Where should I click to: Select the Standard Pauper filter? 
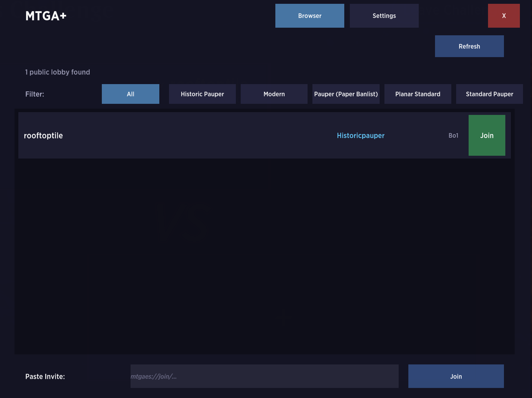[x=489, y=94]
